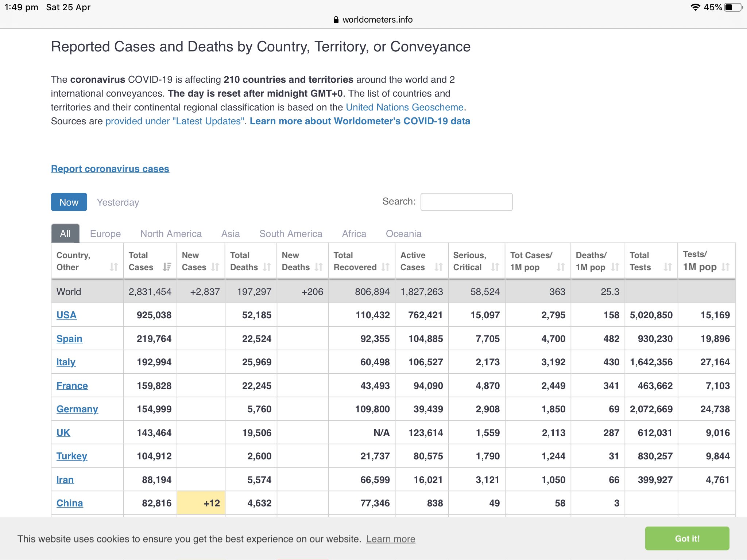Open the Italy country page
The width and height of the screenshot is (747, 560).
pos(66,362)
